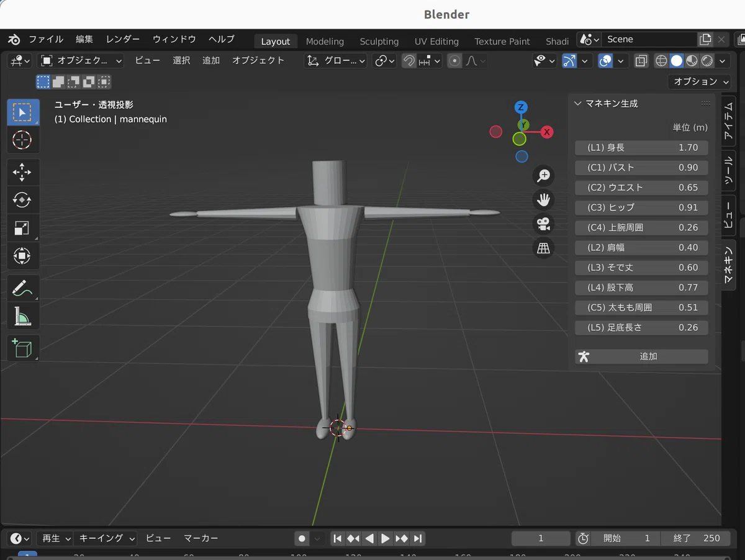Open the キーイング dropdown
The height and width of the screenshot is (560, 745).
106,538
